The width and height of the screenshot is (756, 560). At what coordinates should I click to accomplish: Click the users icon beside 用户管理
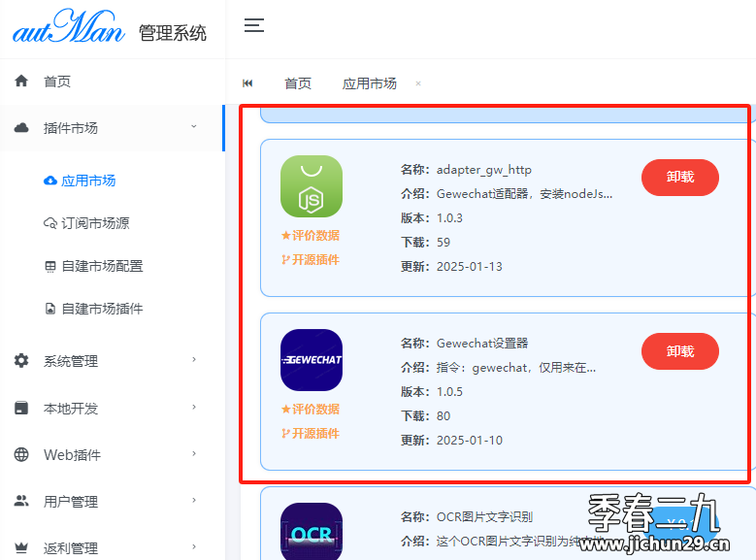[x=21, y=501]
